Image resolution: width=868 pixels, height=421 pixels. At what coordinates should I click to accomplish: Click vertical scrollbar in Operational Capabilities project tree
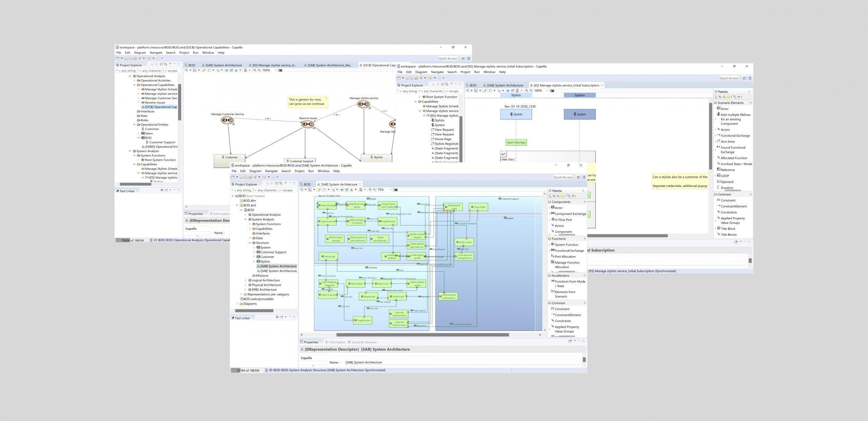pyautogui.click(x=179, y=102)
